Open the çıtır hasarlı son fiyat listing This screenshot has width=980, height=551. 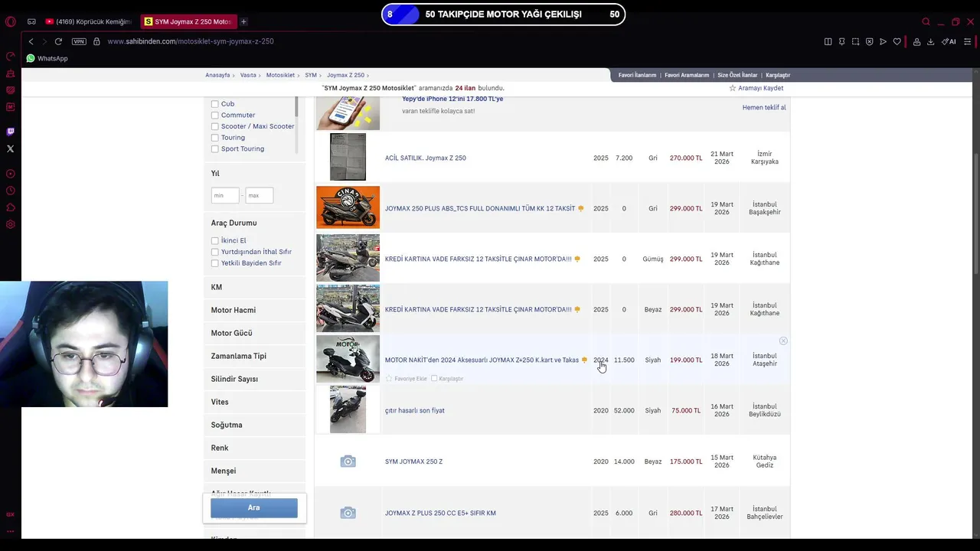(x=414, y=411)
